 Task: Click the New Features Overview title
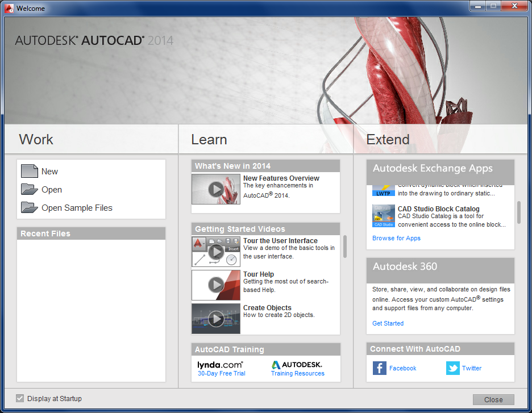tap(281, 178)
